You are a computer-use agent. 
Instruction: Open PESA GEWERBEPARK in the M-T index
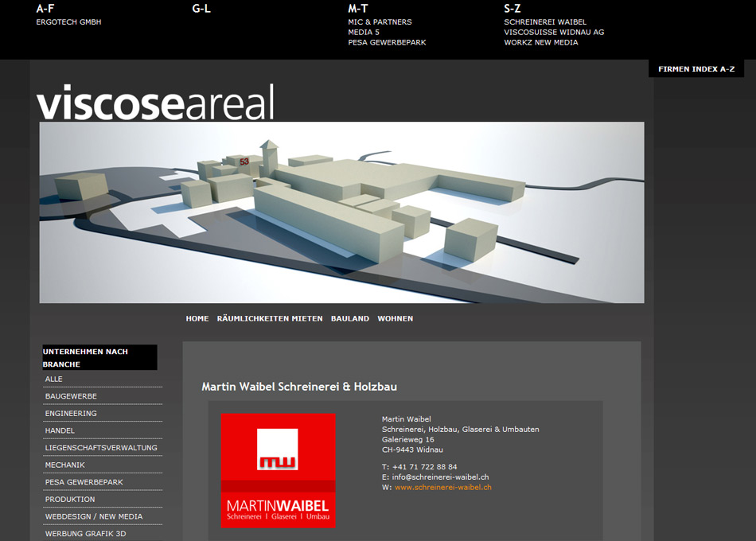click(x=388, y=42)
